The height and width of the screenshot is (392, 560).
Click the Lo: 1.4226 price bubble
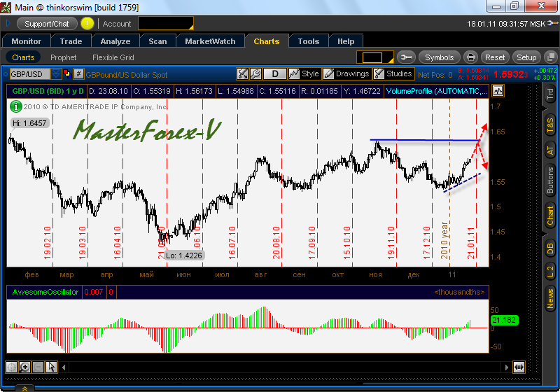click(184, 255)
